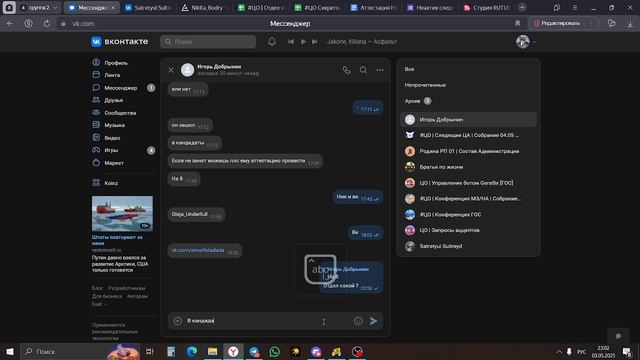This screenshot has width=640, height=360.
Task: Click Игорь Добрынин name in chat header
Action: coord(219,67)
